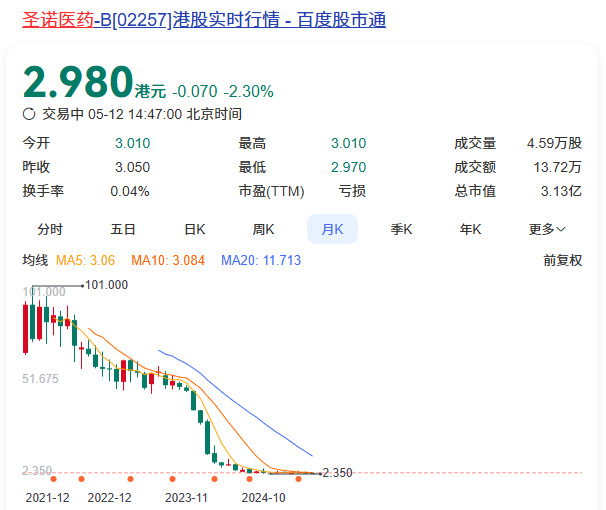Viewport: 606px width, 510px height.
Task: Select the 日K chart tab
Action: [195, 229]
